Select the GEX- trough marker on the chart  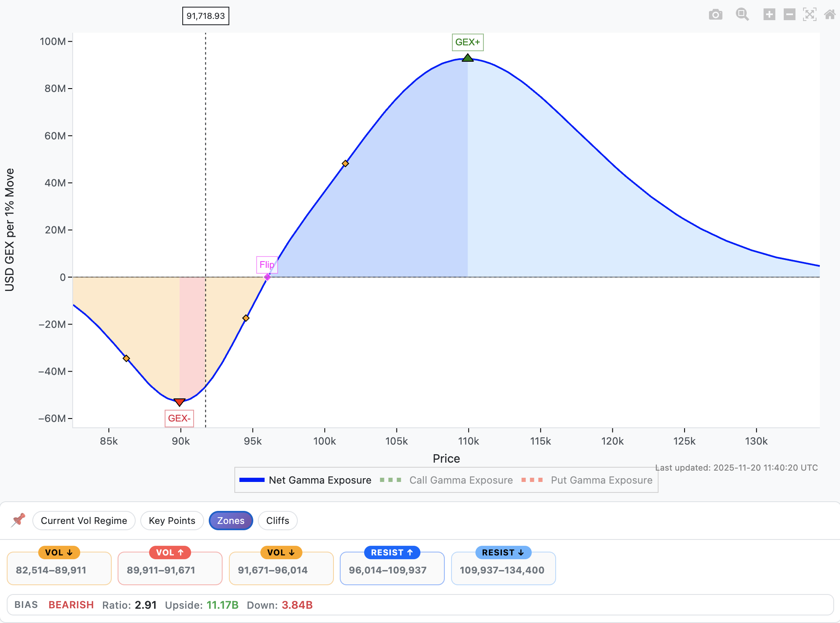click(x=179, y=402)
